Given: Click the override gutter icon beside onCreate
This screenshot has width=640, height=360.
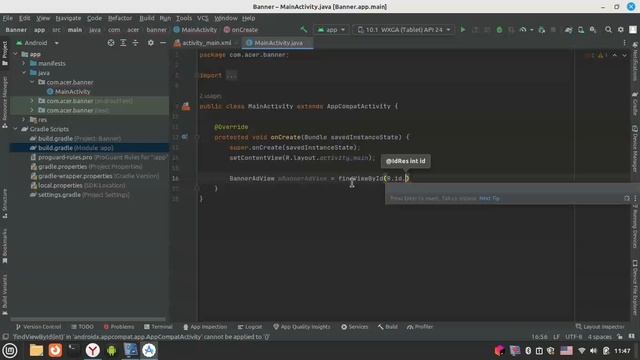Looking at the screenshot, I should click(x=185, y=137).
